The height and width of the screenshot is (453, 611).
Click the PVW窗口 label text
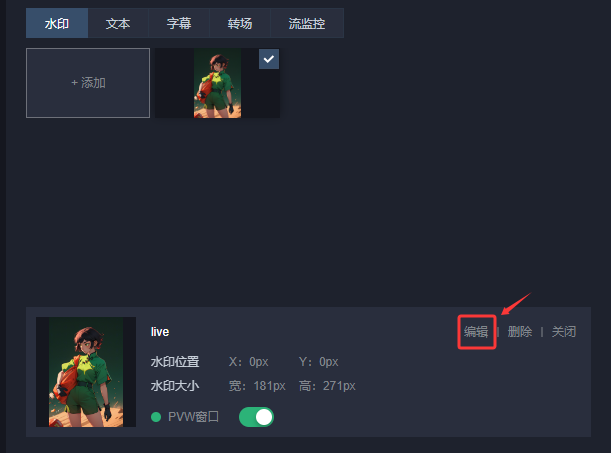pyautogui.click(x=193, y=417)
